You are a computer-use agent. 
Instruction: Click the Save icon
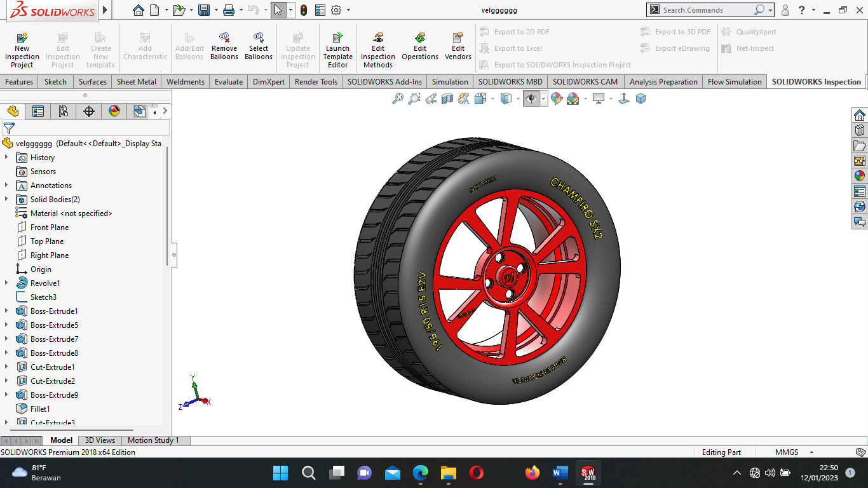[x=204, y=10]
